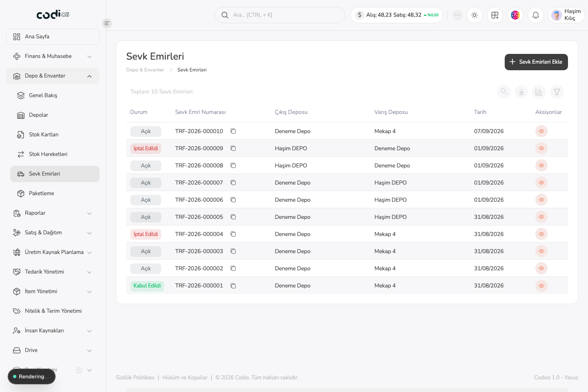Toggle the light/dark theme sun icon
The width and height of the screenshot is (588, 392).
pos(474,15)
